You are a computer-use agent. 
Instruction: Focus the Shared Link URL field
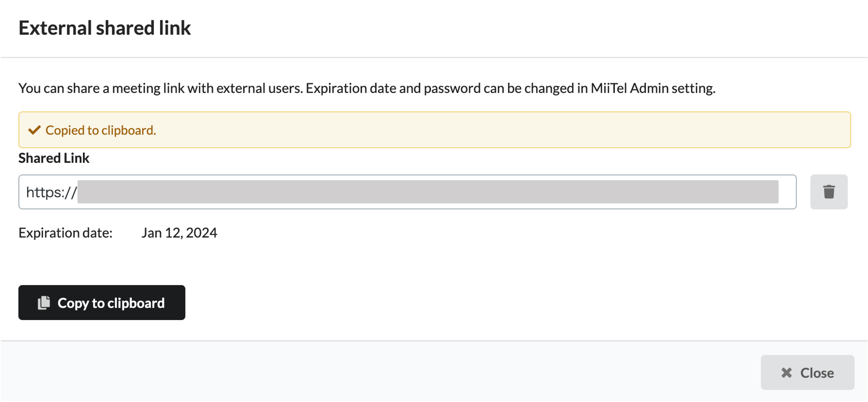tap(407, 192)
